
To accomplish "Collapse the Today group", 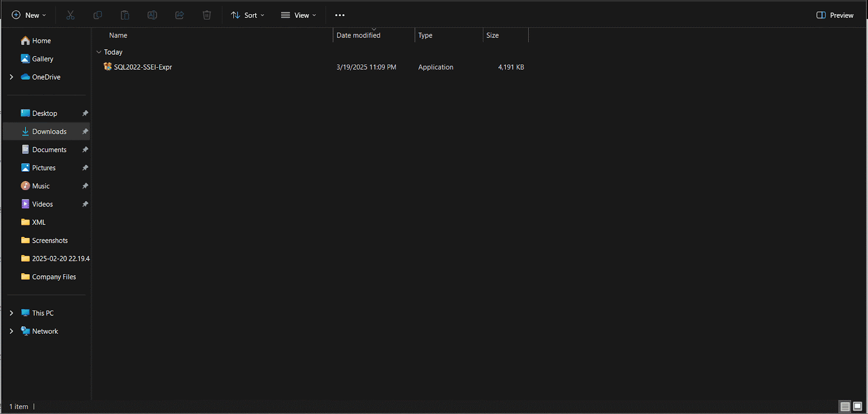I will click(99, 52).
